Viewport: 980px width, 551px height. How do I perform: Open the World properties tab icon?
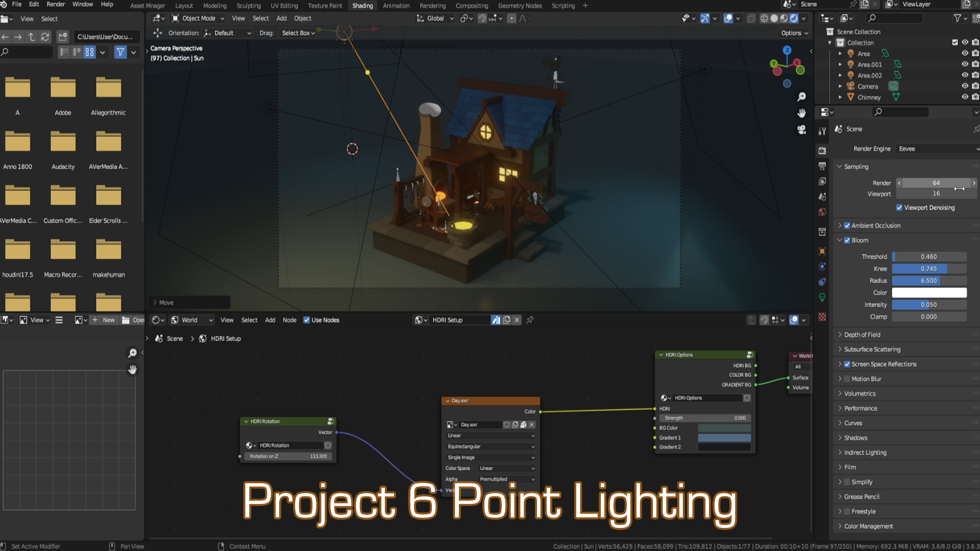pyautogui.click(x=822, y=212)
